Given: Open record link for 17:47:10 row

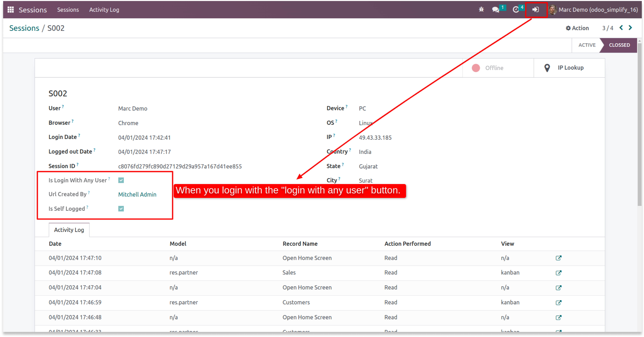Looking at the screenshot, I should 558,258.
